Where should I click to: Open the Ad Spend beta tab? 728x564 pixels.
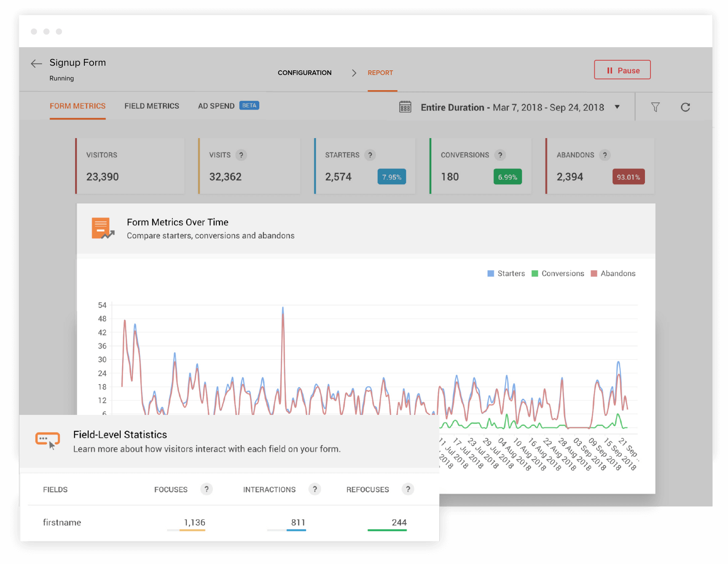point(216,106)
